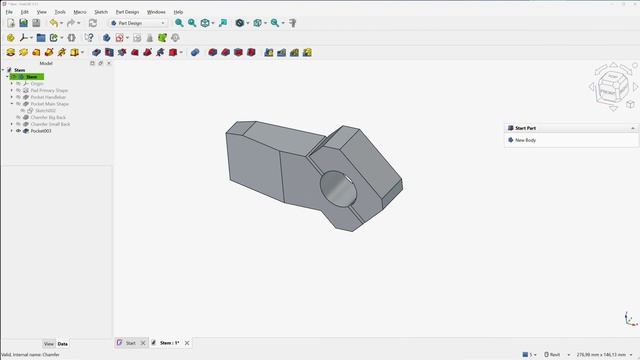This screenshot has width=640, height=360.
Task: Select the Pad tool icon
Action: point(11,52)
